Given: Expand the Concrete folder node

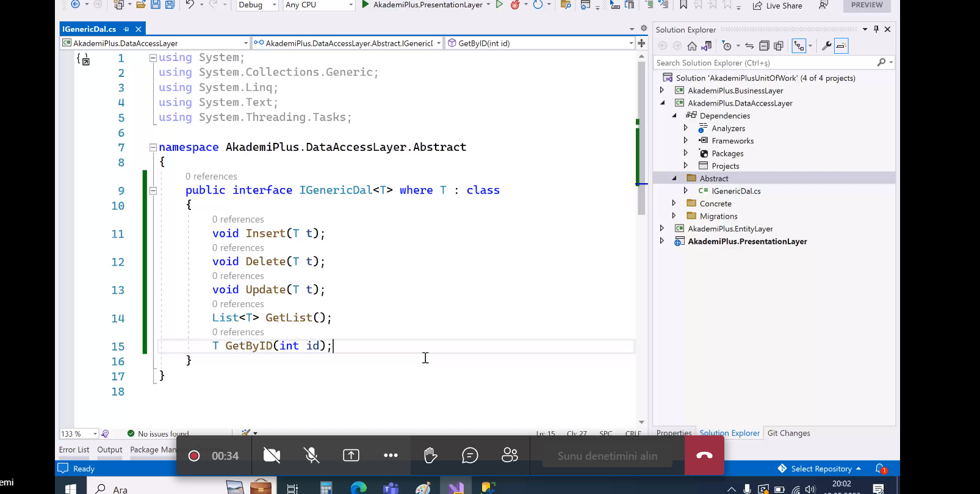Looking at the screenshot, I should coord(674,203).
